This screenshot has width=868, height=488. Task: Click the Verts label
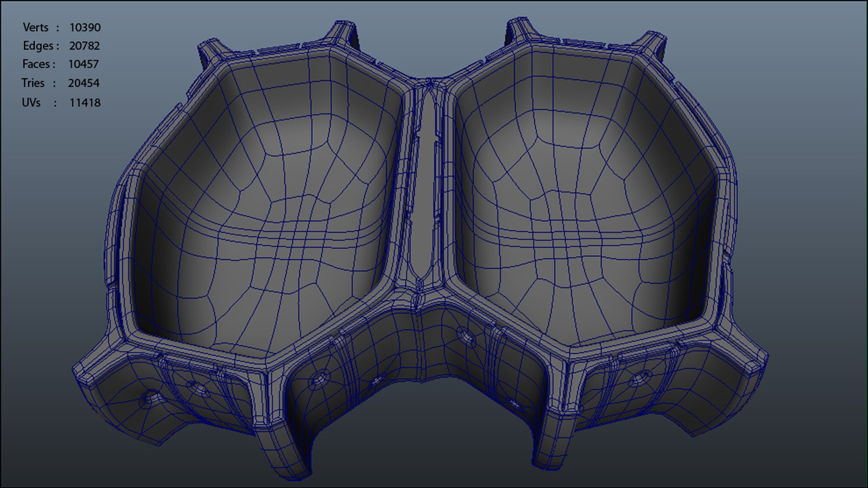(x=36, y=28)
